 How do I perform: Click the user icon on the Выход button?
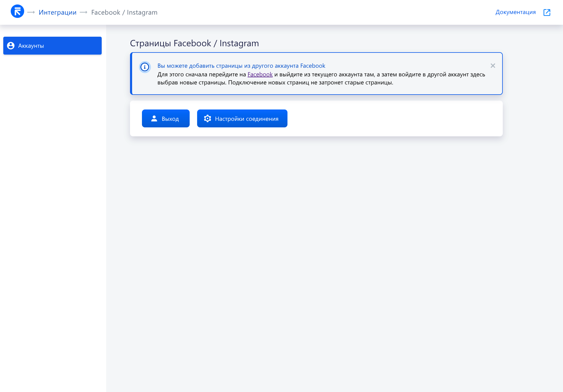pos(154,118)
